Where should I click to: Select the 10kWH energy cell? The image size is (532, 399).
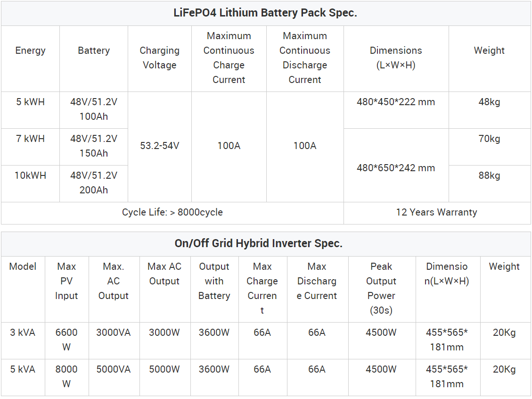pos(31,184)
